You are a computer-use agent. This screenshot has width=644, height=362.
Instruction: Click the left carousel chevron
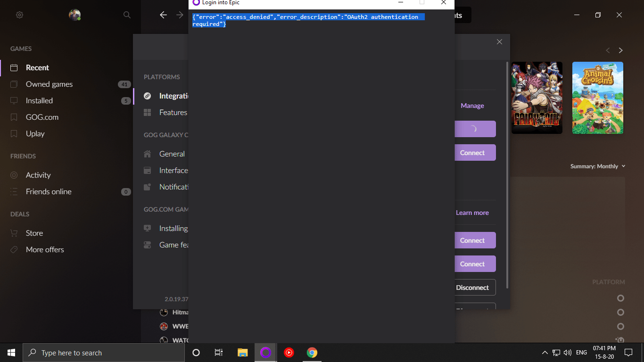pyautogui.click(x=608, y=50)
